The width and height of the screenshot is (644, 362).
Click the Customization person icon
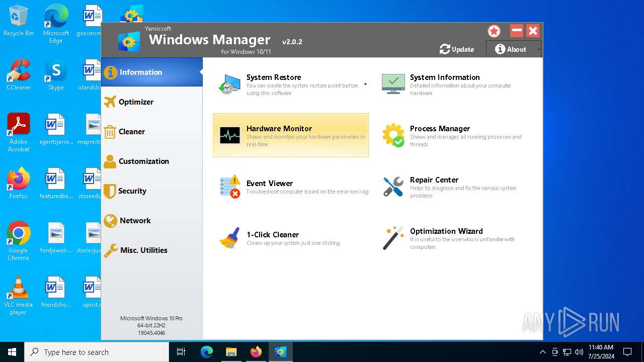[110, 161]
